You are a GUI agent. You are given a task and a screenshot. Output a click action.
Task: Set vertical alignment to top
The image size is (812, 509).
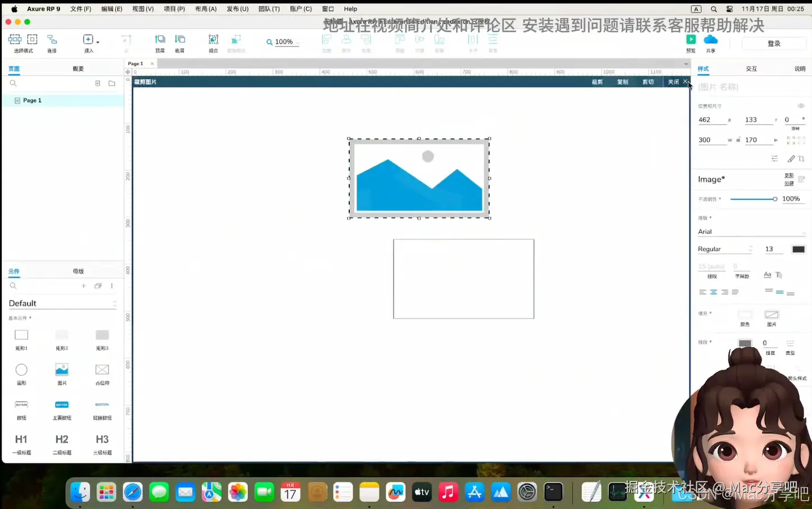click(x=769, y=291)
